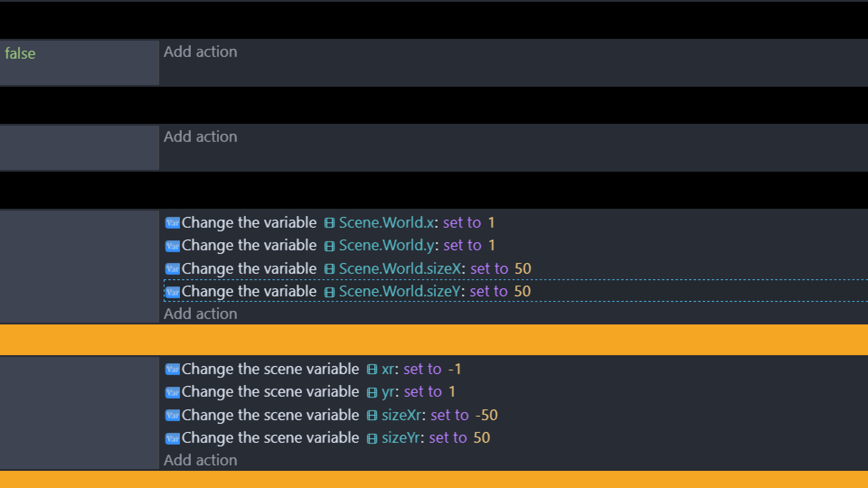Click the structure icon before the sizeYr variable
The image size is (868, 488).
(371, 438)
